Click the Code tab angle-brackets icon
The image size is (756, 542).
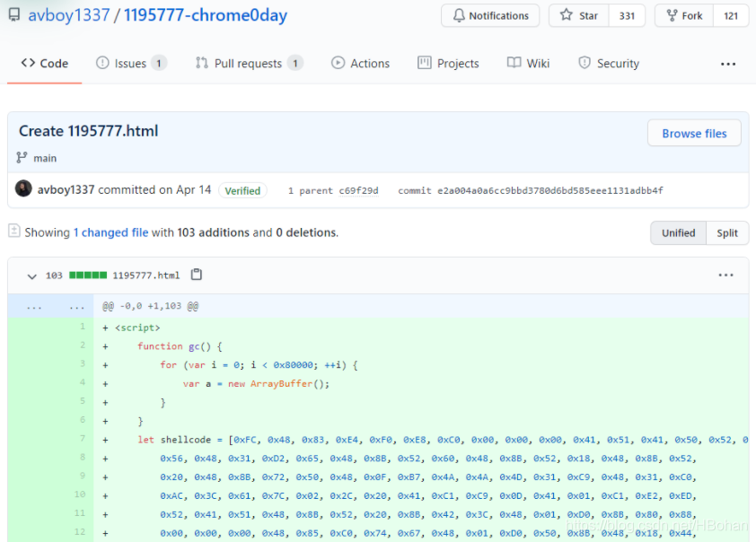pyautogui.click(x=28, y=63)
